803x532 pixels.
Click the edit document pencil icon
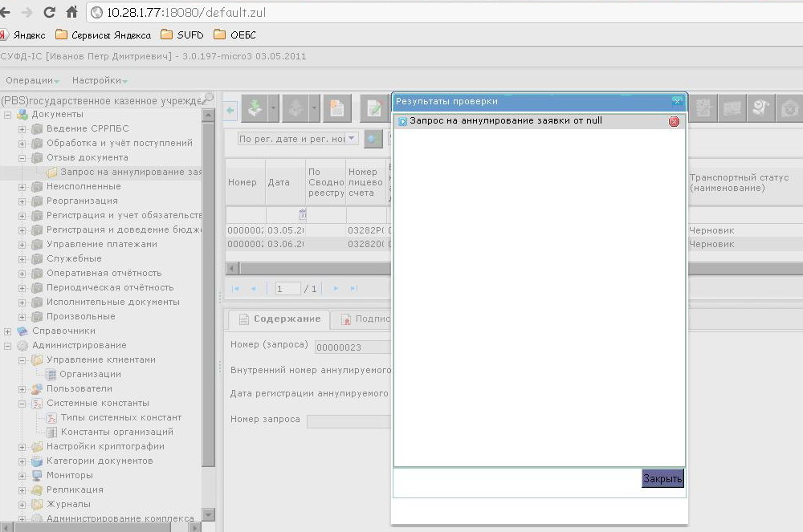[x=374, y=108]
